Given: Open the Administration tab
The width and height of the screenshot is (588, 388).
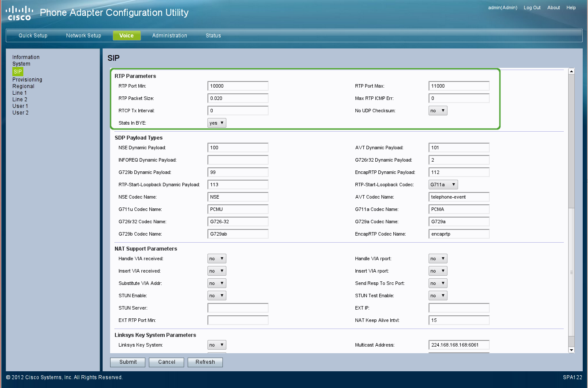Looking at the screenshot, I should [170, 36].
